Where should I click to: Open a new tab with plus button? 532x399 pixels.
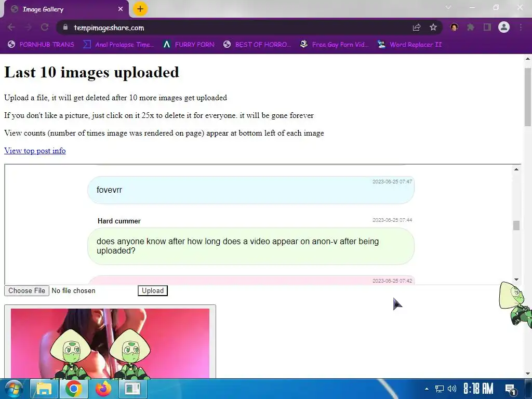click(x=140, y=9)
